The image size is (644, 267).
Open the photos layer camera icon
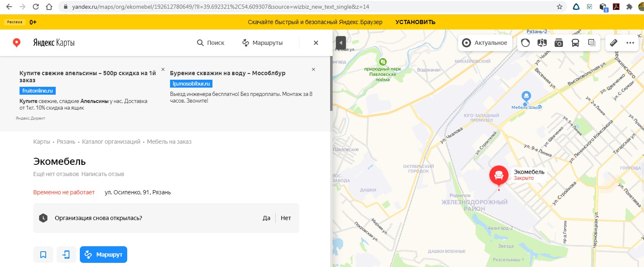coord(559,43)
